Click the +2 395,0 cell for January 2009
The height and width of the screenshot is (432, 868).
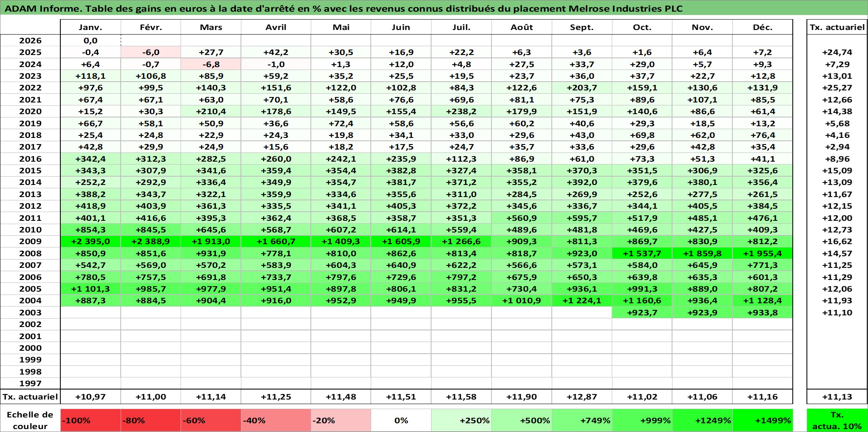90,241
